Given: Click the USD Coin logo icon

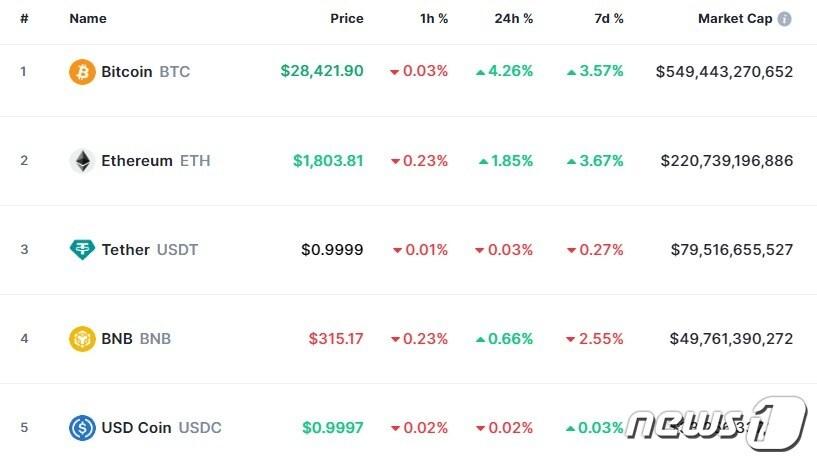Looking at the screenshot, I should tap(82, 428).
